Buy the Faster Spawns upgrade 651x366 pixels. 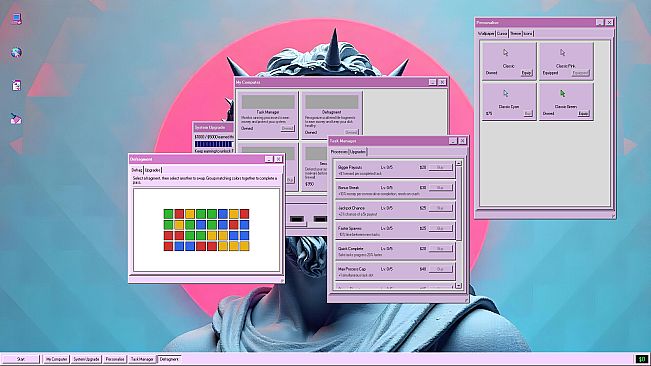point(440,228)
